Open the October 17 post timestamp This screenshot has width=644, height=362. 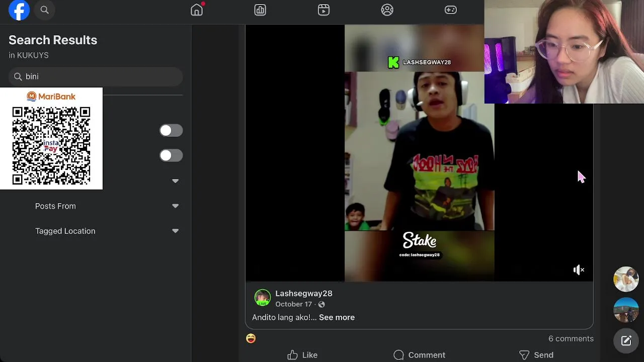click(x=294, y=304)
